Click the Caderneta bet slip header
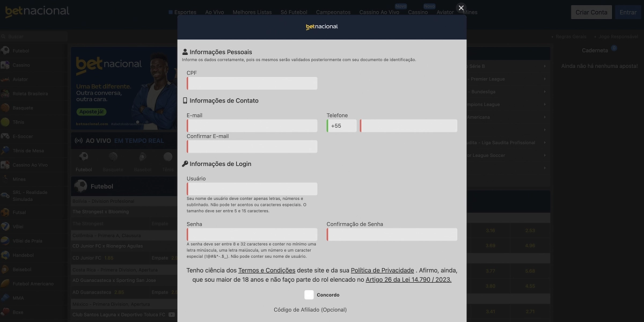The image size is (644, 322). (595, 50)
